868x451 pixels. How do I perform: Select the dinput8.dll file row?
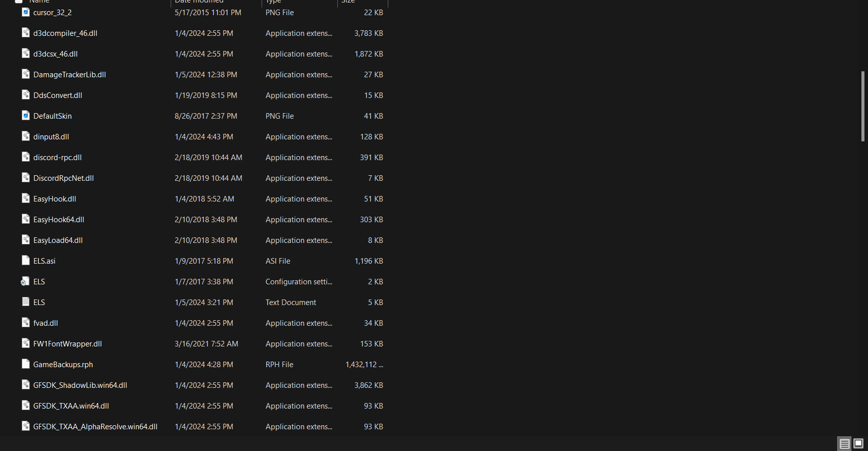pos(202,136)
